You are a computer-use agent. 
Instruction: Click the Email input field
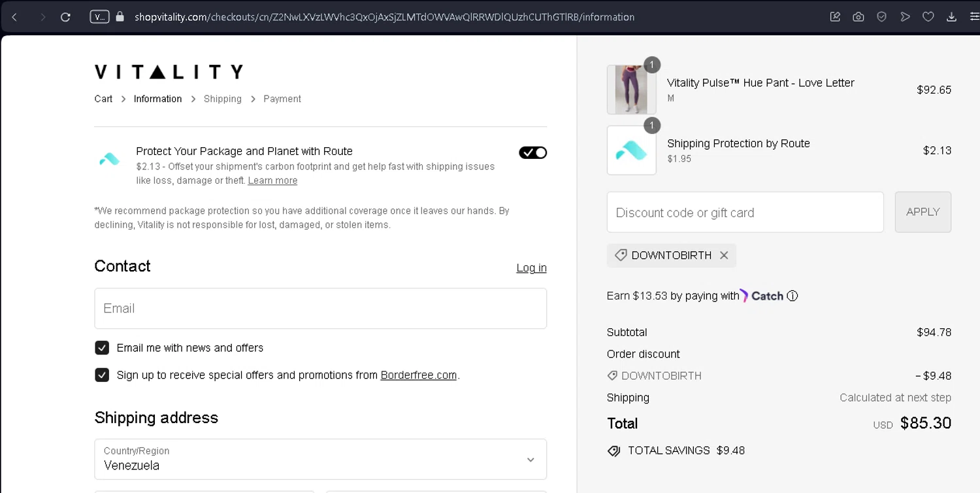coord(320,309)
